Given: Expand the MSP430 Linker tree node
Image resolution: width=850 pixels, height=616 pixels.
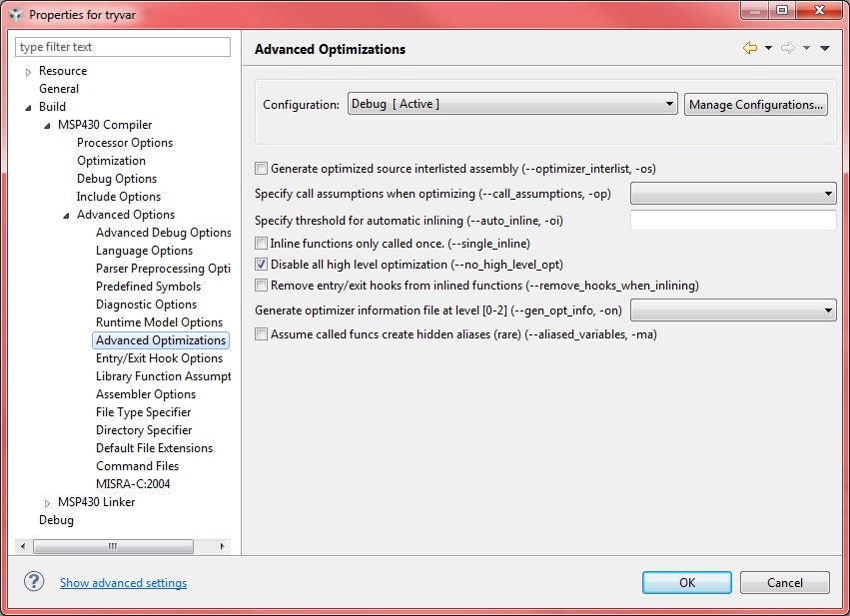Looking at the screenshot, I should [x=47, y=503].
